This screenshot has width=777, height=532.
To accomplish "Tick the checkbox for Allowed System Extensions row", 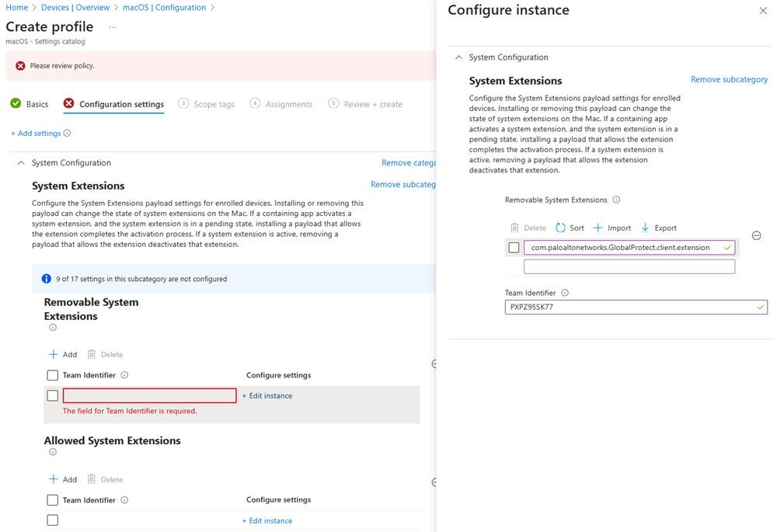I will [x=53, y=520].
